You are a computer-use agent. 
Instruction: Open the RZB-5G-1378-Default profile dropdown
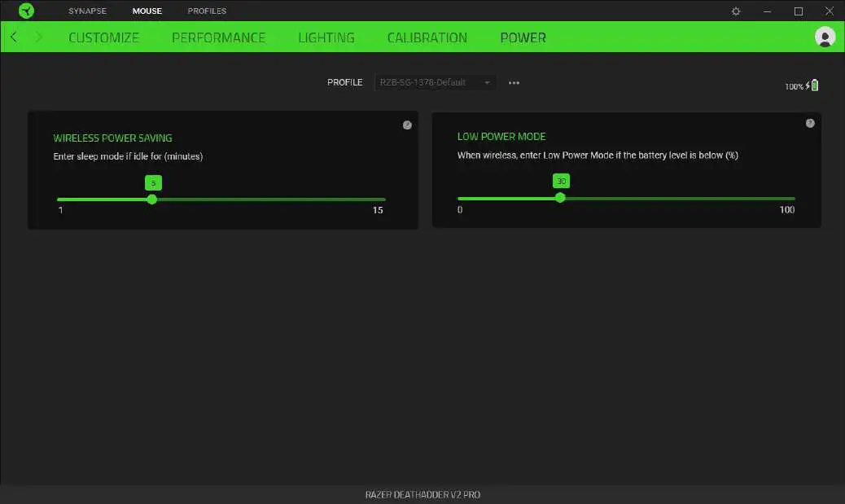pyautogui.click(x=434, y=82)
